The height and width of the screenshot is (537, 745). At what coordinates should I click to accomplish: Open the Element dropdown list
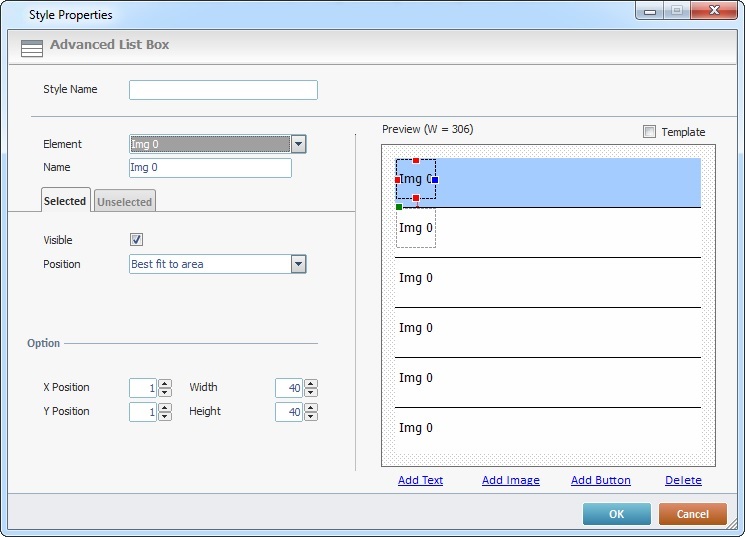[x=298, y=144]
